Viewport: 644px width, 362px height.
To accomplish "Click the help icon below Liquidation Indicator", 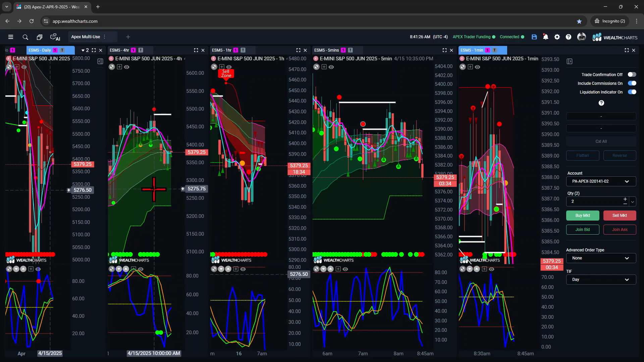I will (601, 103).
